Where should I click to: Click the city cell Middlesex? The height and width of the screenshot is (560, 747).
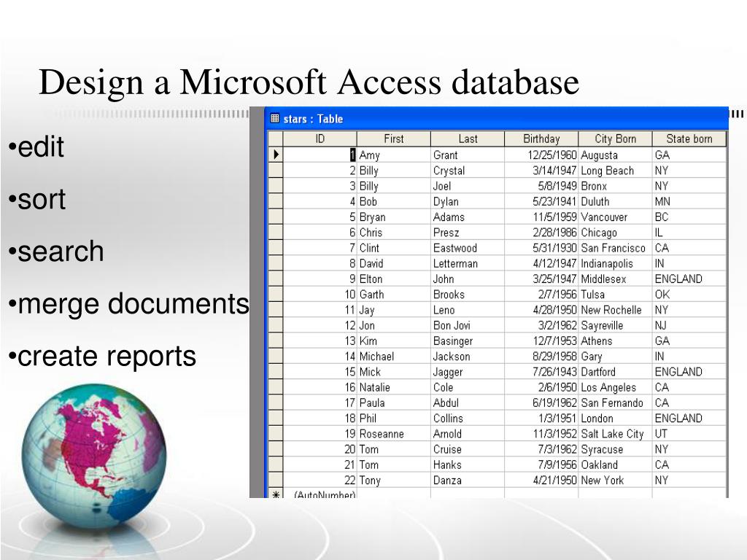616,279
